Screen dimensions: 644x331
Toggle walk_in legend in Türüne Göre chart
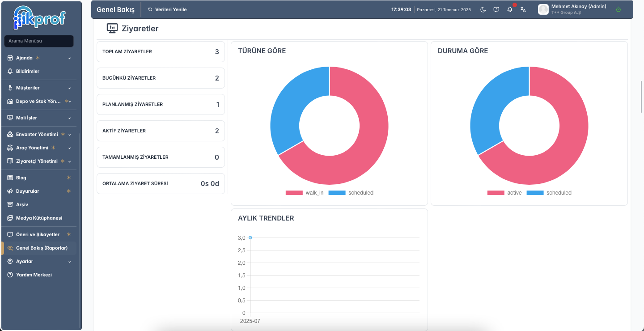[x=305, y=193]
